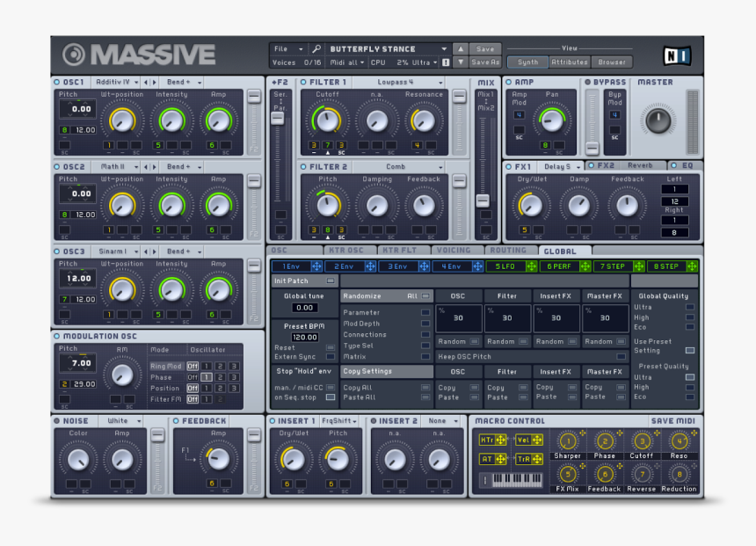Click the SAVE MIDI button
The image size is (756, 546).
[673, 421]
